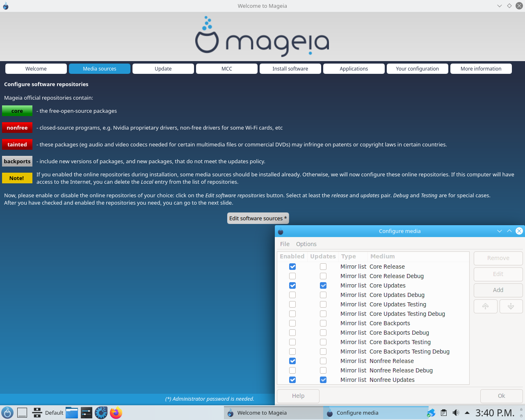Screen dimensions: 525x420
Task: Switch to the Applications tab
Action: [x=354, y=69]
